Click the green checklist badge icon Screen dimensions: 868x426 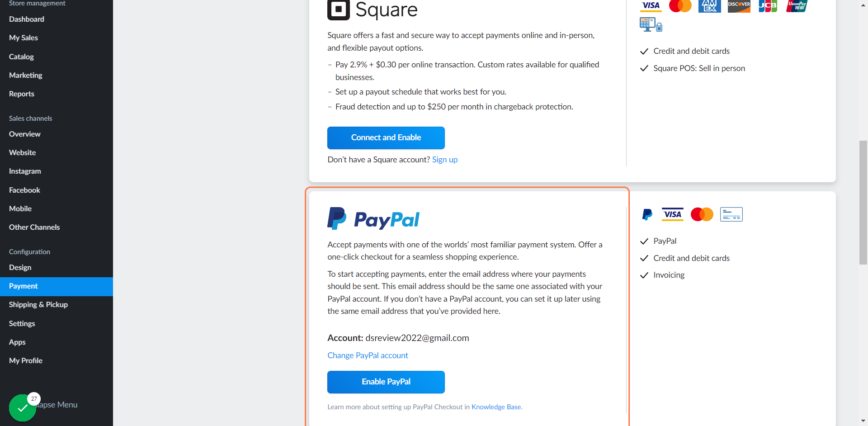[x=23, y=408]
